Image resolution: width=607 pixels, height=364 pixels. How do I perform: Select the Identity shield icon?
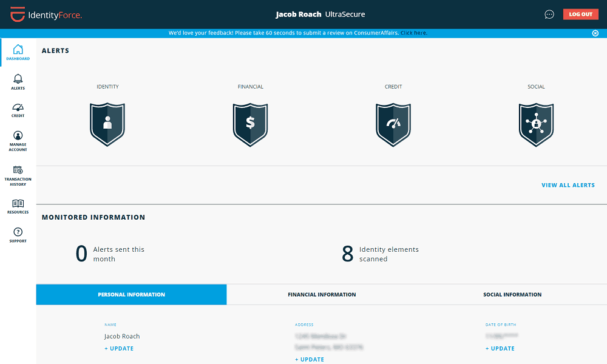[x=107, y=124]
